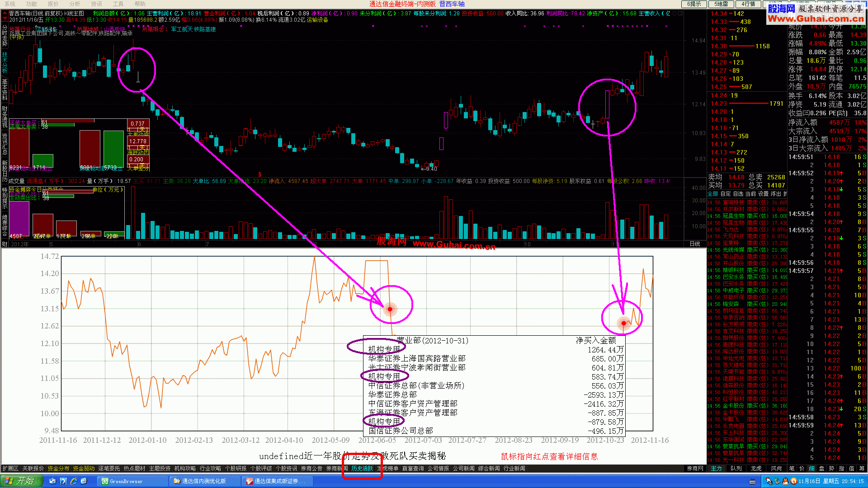The height and width of the screenshot is (488, 868).
Task: Select the 历史活跃 bottom tab
Action: (x=362, y=469)
